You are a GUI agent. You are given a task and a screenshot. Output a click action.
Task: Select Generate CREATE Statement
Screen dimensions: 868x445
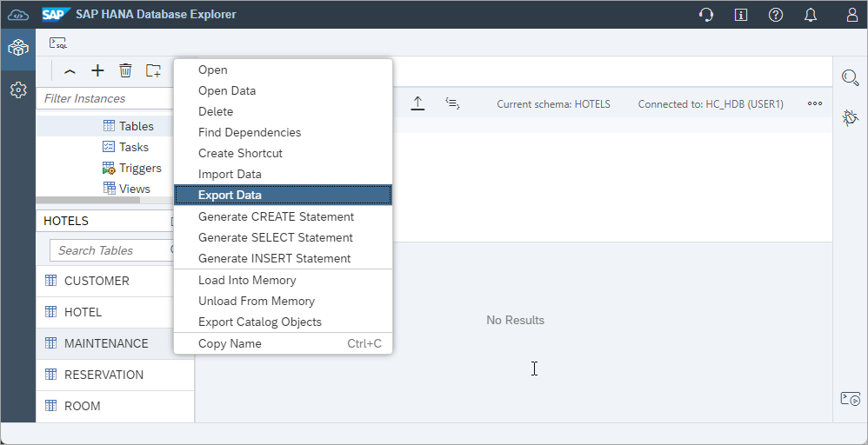283,216
